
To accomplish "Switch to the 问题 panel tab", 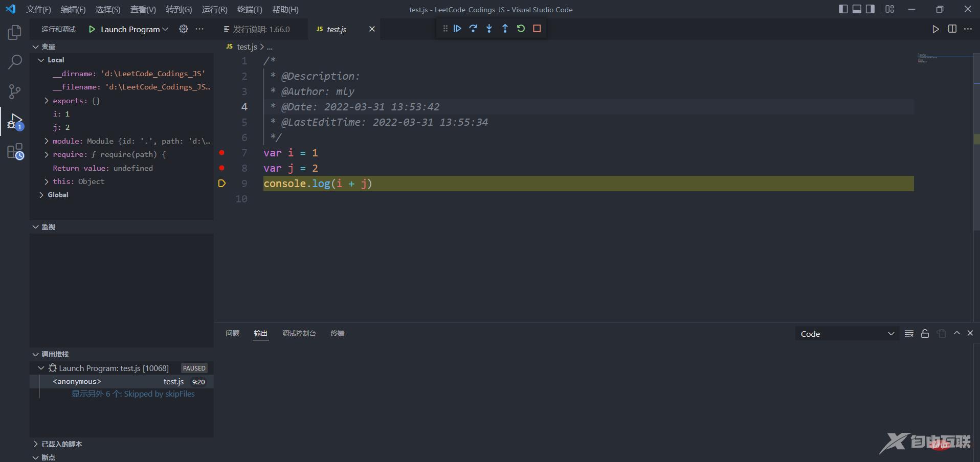I will 232,333.
